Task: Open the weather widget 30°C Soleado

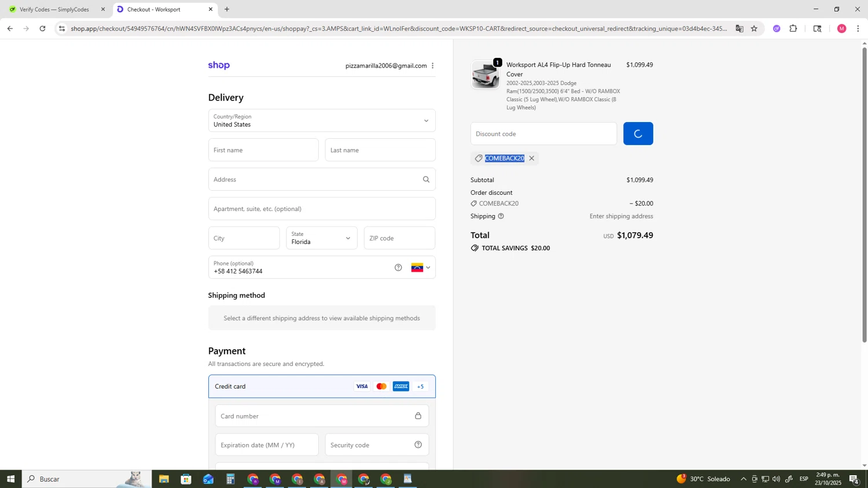Action: tap(703, 479)
